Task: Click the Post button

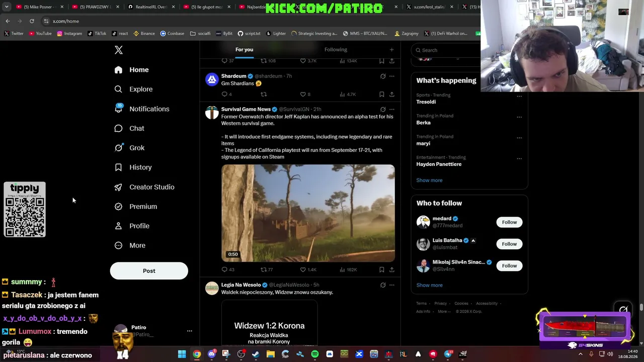Action: (149, 271)
